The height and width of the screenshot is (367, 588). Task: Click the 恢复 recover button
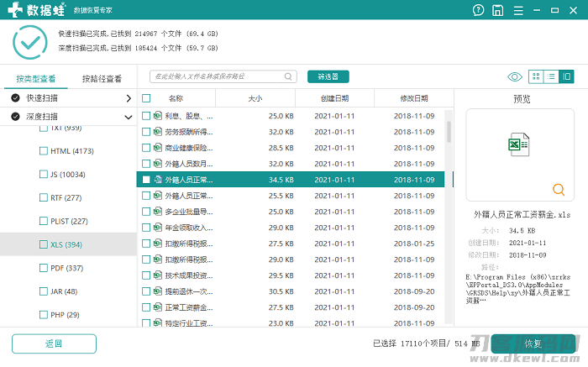pyautogui.click(x=533, y=343)
